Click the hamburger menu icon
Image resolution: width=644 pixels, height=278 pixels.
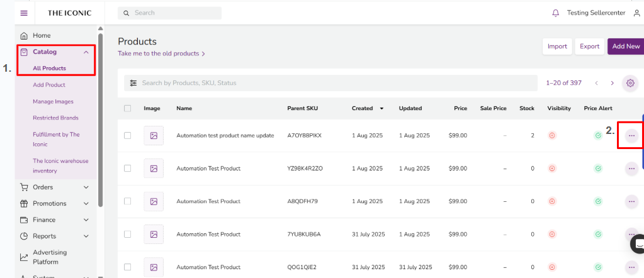24,13
